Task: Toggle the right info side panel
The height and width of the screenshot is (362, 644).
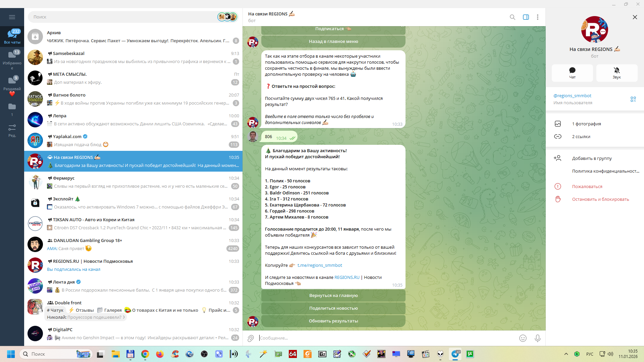Action: point(526,17)
